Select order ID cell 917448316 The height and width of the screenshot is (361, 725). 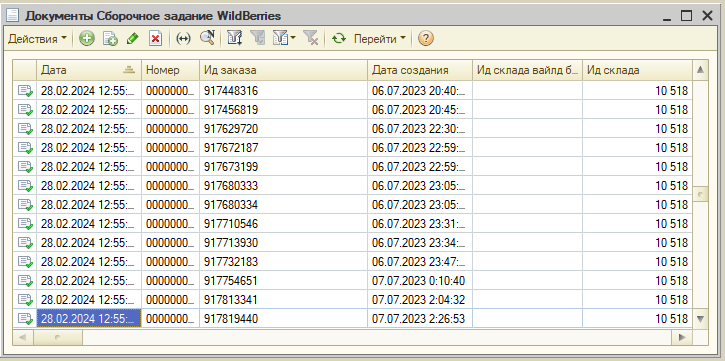[283, 91]
